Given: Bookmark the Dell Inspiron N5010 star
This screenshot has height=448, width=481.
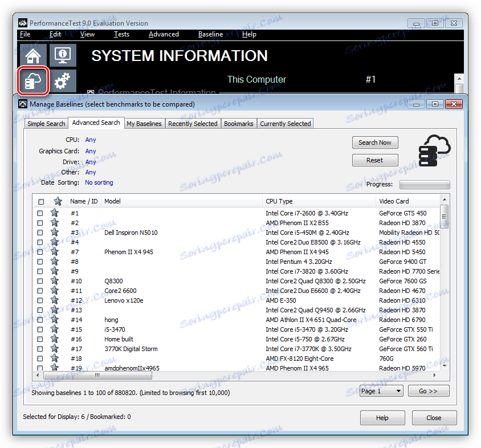Looking at the screenshot, I should click(x=55, y=233).
